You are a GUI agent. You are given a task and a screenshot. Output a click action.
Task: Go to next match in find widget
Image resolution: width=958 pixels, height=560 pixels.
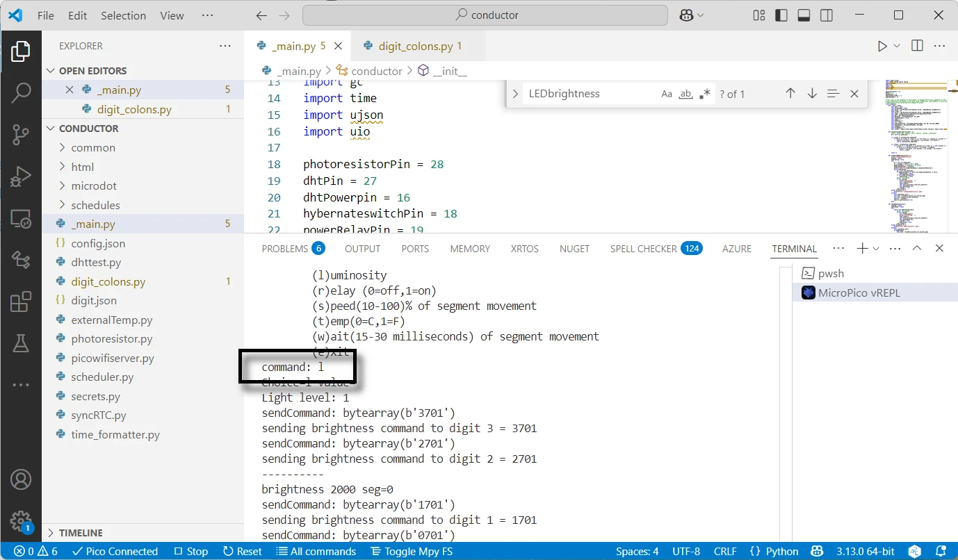tap(812, 94)
